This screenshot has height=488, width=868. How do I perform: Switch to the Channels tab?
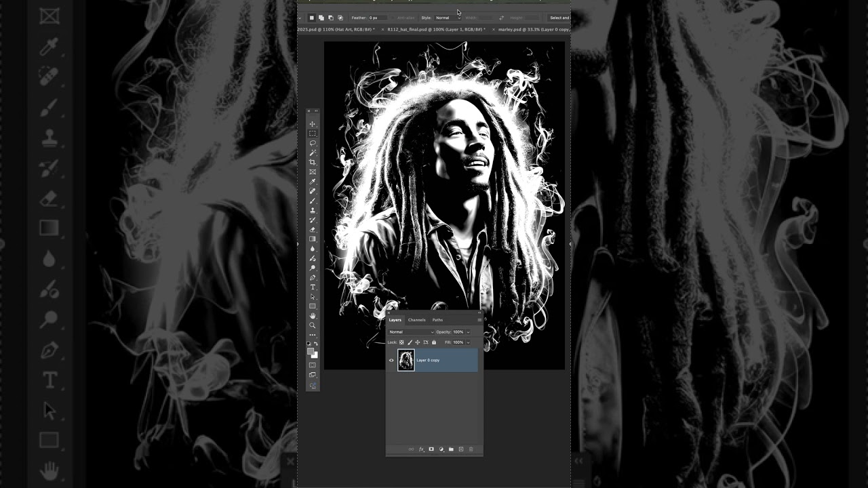coord(416,320)
